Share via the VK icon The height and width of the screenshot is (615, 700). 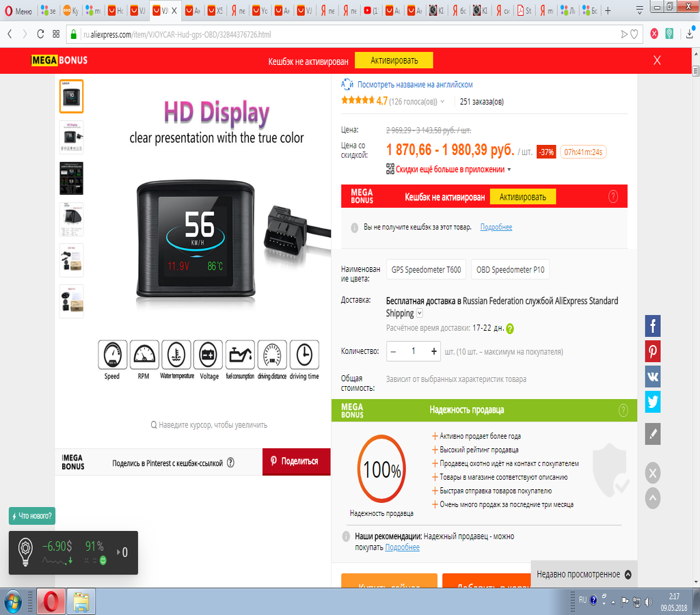tap(653, 377)
